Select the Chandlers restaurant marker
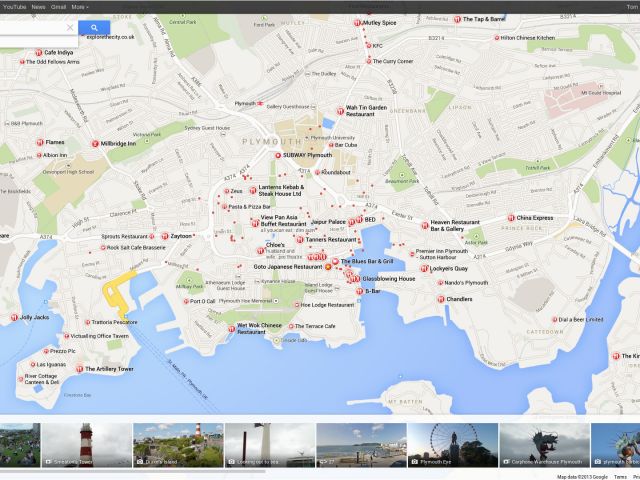The width and height of the screenshot is (640, 480). [x=441, y=299]
